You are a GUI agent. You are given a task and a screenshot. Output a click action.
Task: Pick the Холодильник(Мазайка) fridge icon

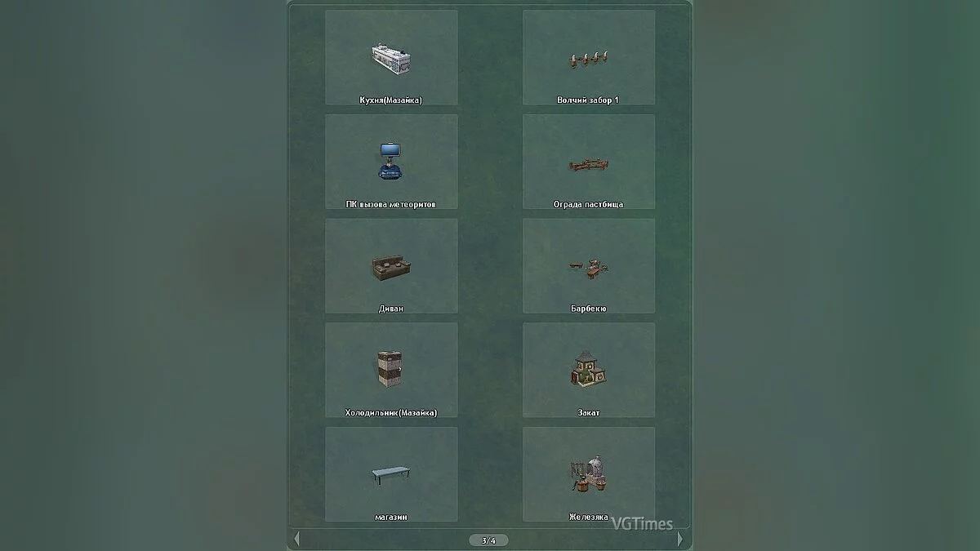click(390, 370)
